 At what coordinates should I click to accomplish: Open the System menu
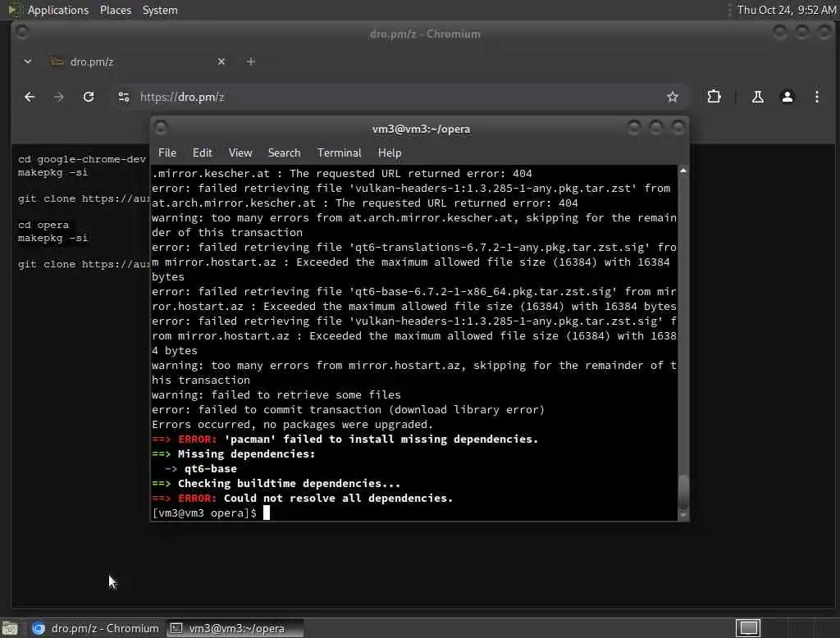pos(160,10)
